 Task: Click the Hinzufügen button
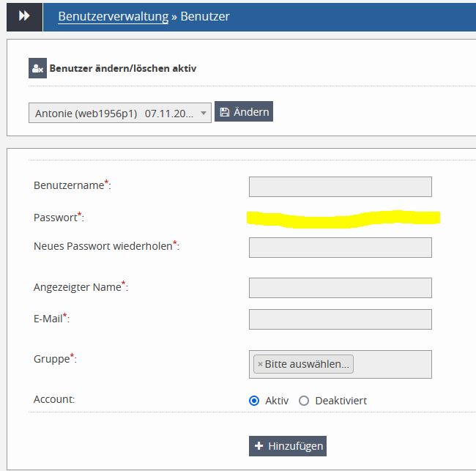[x=288, y=446]
